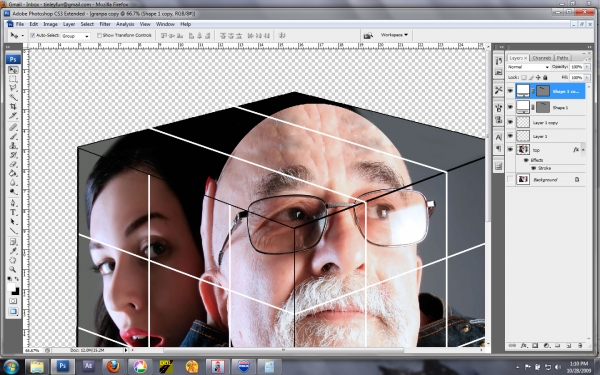Select the Brush tool
600x375 pixels.
click(13, 137)
